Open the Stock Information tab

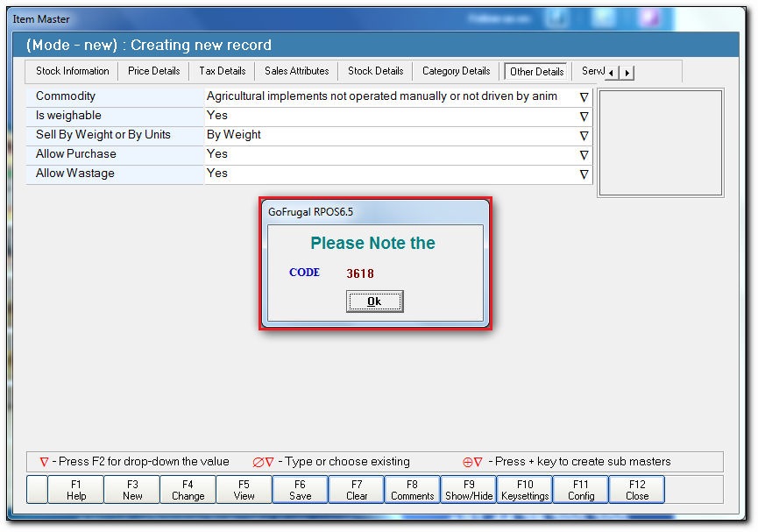(73, 71)
